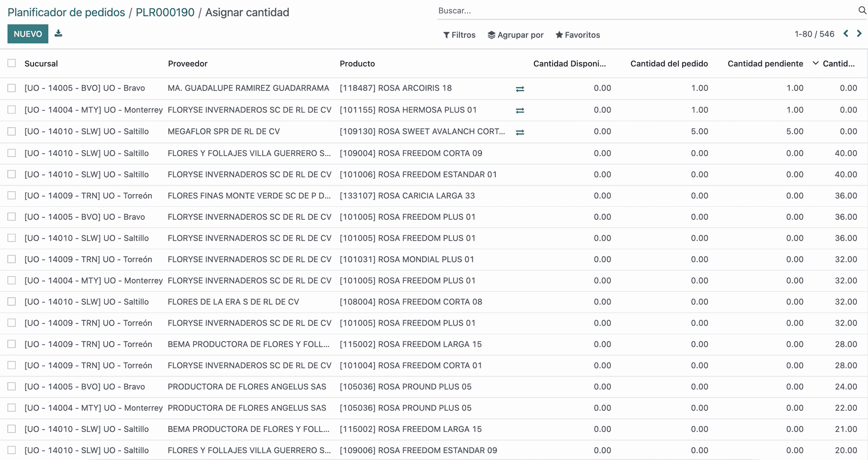Click transfer arrows icon for ROSA SWEET AVALANCH row
Screen dimensions: 868x460
click(x=520, y=132)
